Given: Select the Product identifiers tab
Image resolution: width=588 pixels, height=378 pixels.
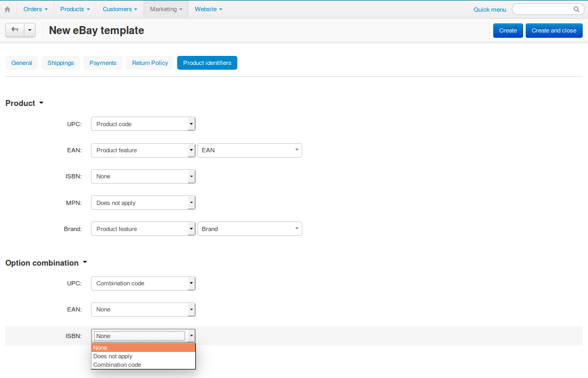Looking at the screenshot, I should [207, 63].
